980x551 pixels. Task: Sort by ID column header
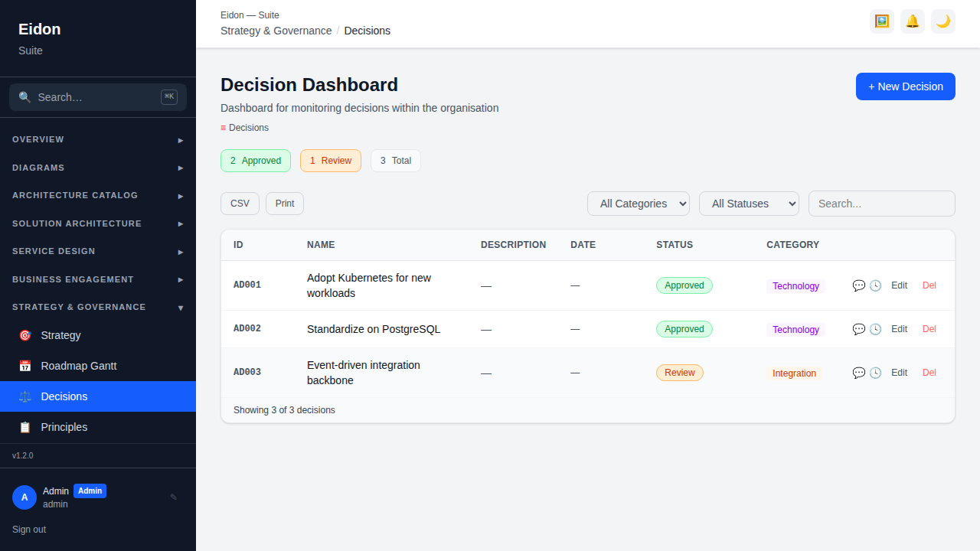pyautogui.click(x=238, y=245)
